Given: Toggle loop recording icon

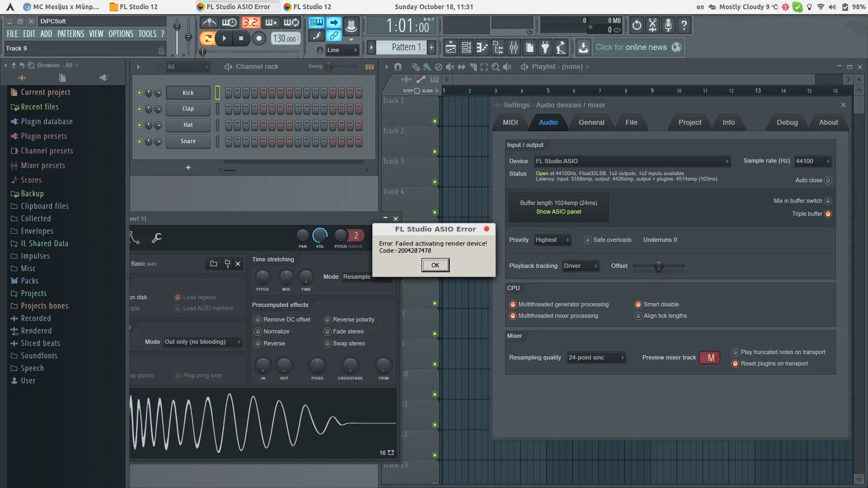Looking at the screenshot, I should click(x=291, y=23).
